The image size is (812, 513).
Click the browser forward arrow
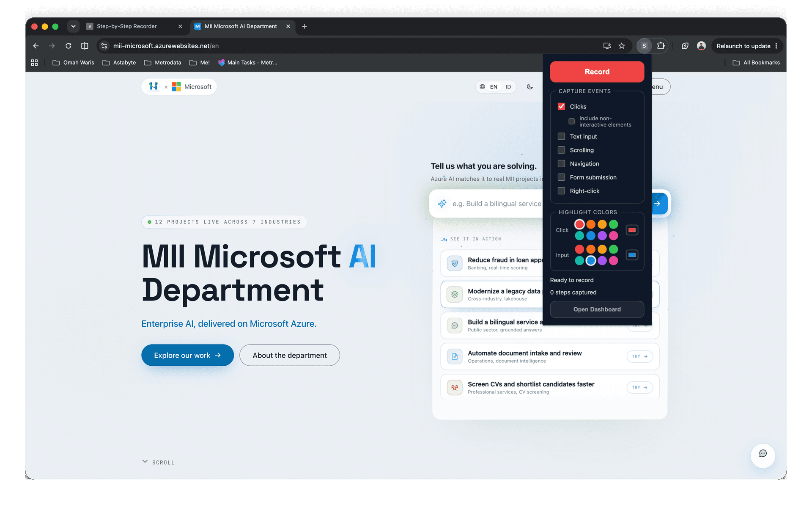point(52,46)
